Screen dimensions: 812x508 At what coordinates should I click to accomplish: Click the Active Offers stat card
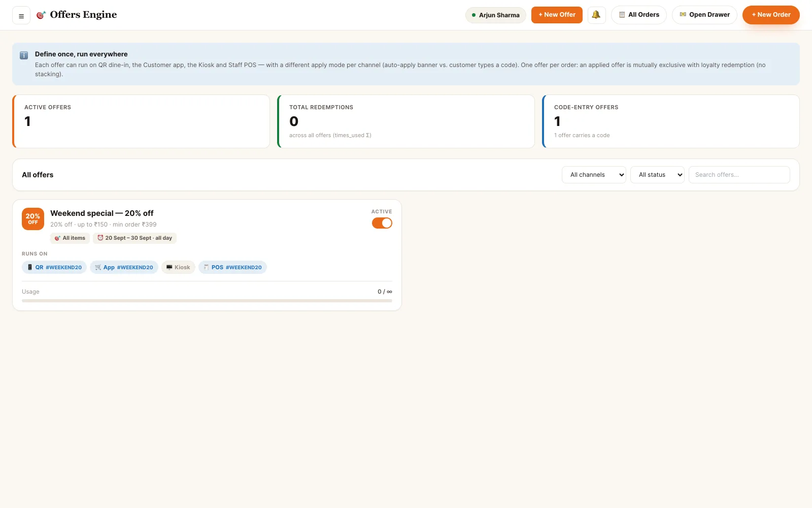[141, 121]
